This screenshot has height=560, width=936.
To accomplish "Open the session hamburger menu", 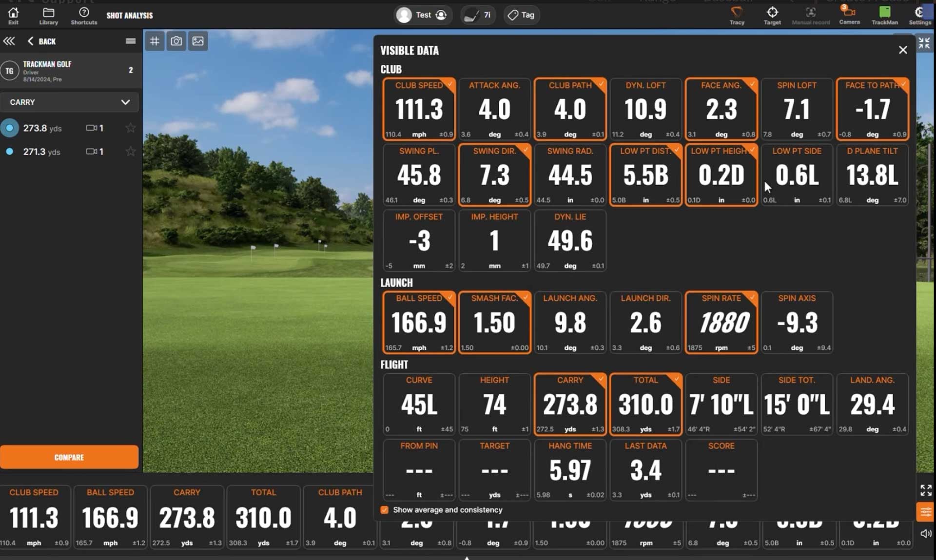I will coord(130,41).
